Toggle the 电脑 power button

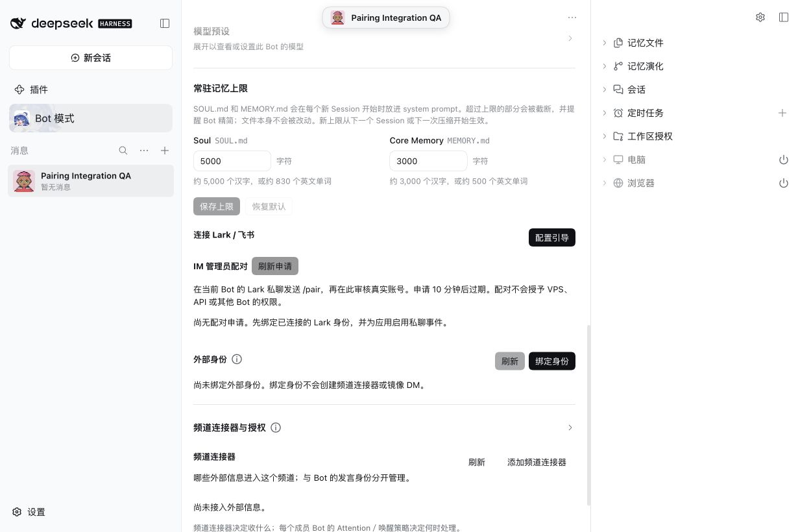(x=783, y=160)
